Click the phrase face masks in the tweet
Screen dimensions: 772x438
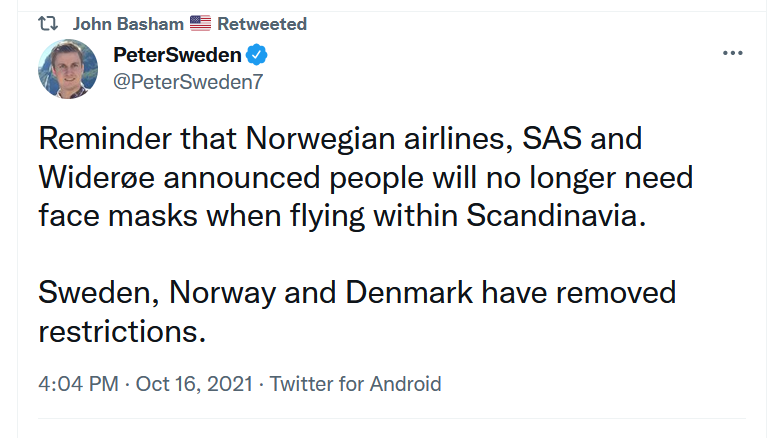point(118,216)
